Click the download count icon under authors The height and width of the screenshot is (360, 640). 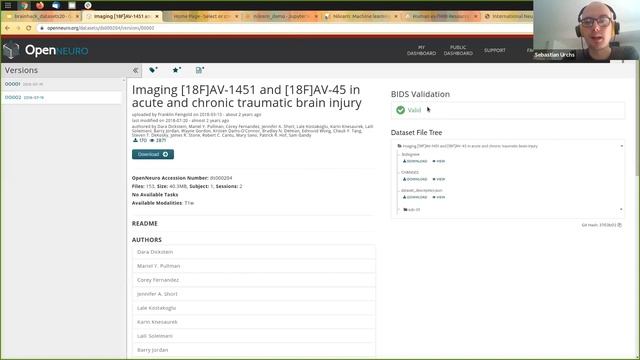pos(135,140)
